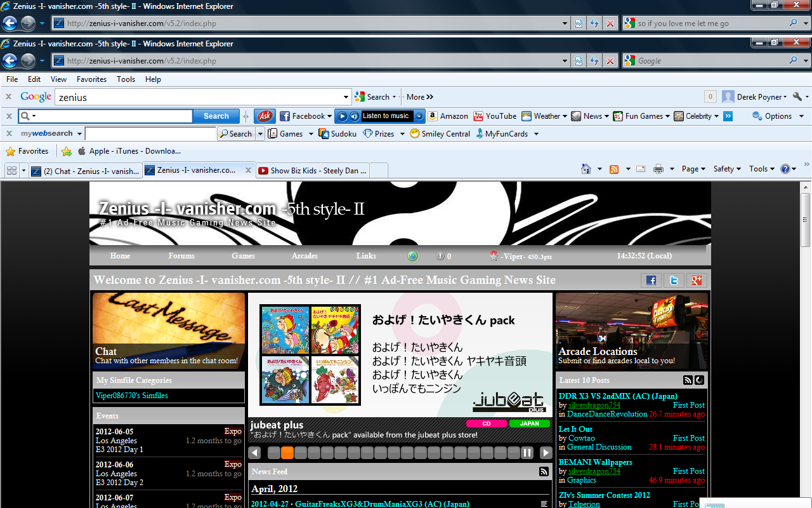
Task: Open the News Feed RSS icon
Action: click(544, 472)
